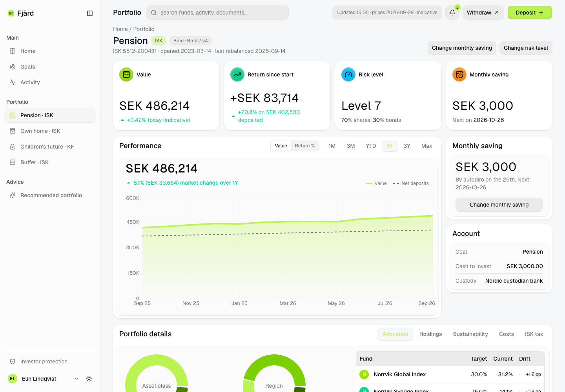Toggle light/dark theme sun icon
This screenshot has width=565, height=392.
89,379
